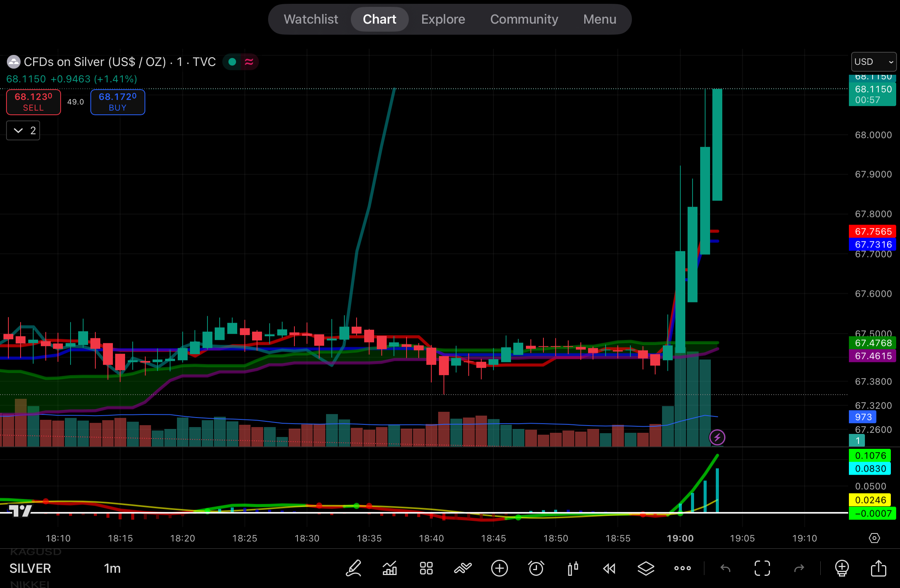Screen dimensions: 900x588
Task: Enter fullscreen mode icon
Action: (x=762, y=568)
